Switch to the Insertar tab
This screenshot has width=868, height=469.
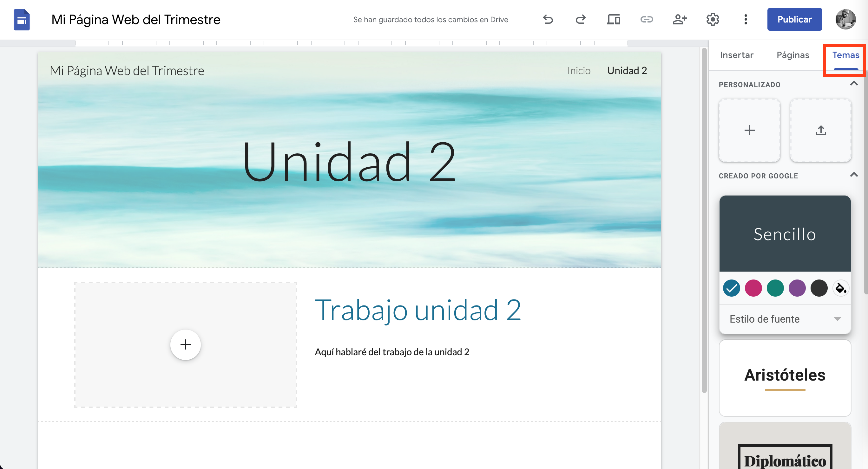pos(737,55)
